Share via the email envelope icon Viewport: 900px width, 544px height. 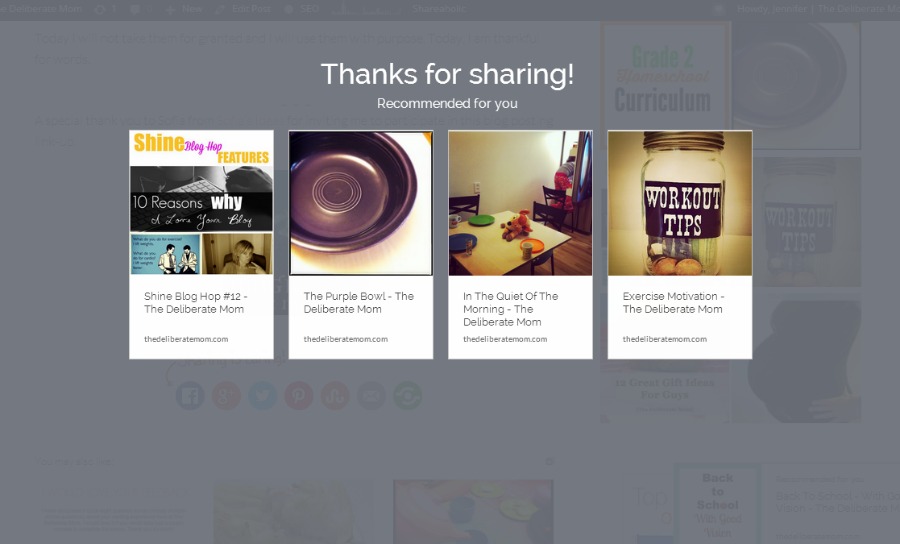(x=371, y=395)
